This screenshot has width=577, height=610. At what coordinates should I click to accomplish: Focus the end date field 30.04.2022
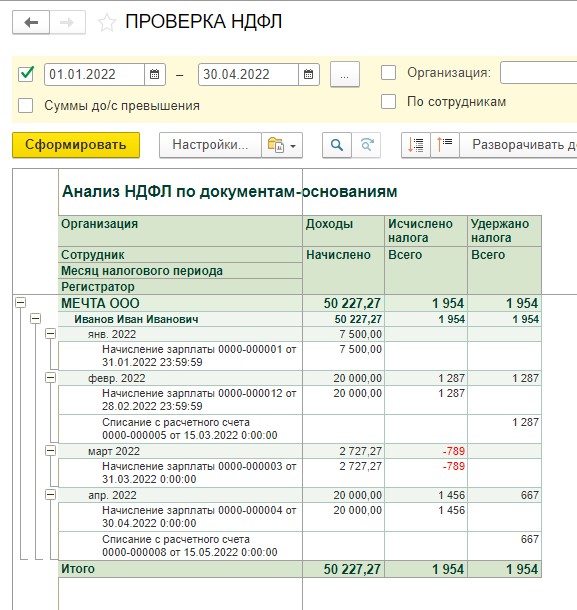coord(248,74)
